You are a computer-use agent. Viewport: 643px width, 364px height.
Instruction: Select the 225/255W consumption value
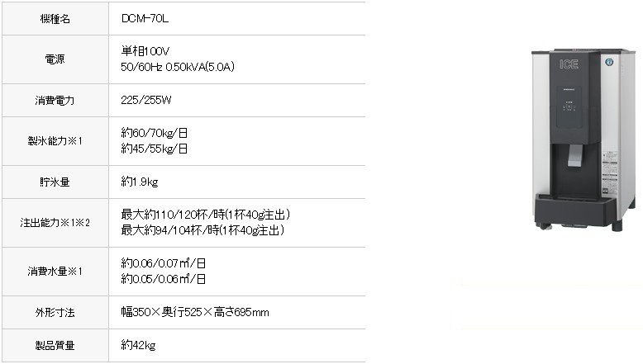click(146, 100)
